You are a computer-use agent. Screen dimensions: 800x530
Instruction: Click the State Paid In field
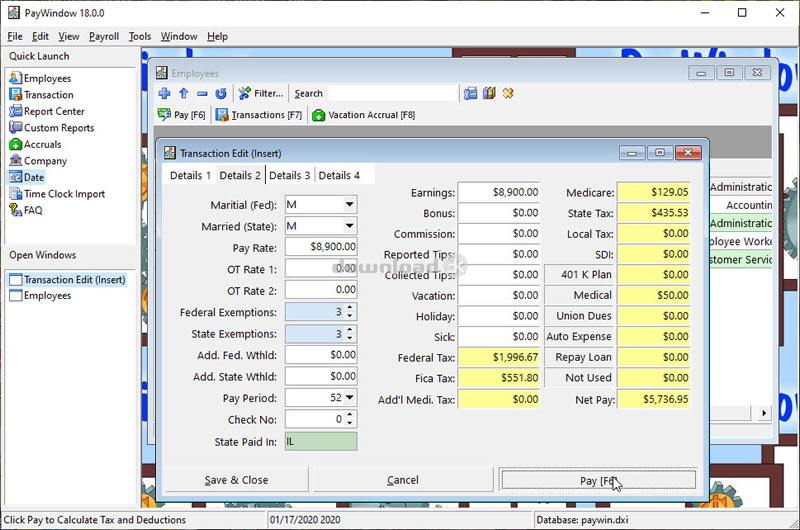coord(321,441)
